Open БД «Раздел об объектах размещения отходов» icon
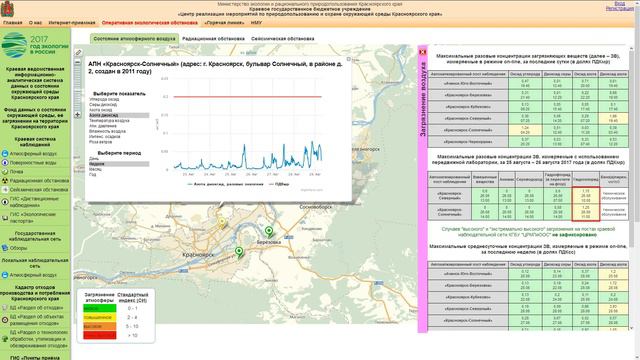The width and height of the screenshot is (640, 360). [5, 320]
